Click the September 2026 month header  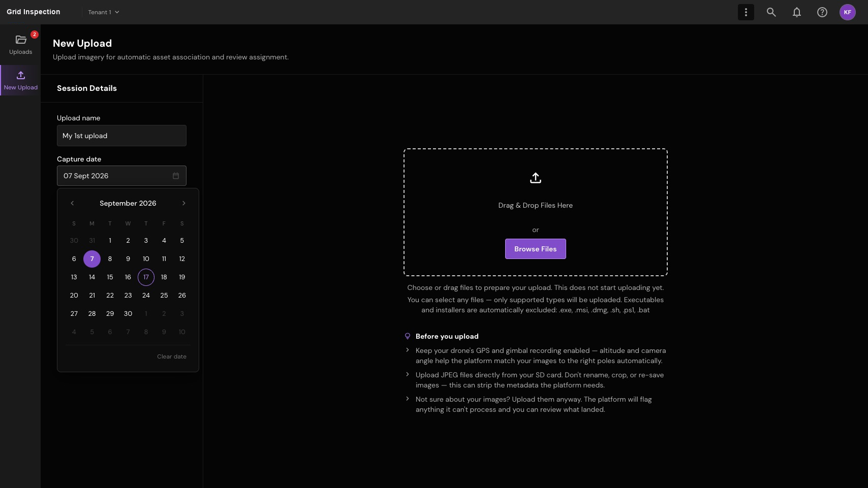pos(128,203)
